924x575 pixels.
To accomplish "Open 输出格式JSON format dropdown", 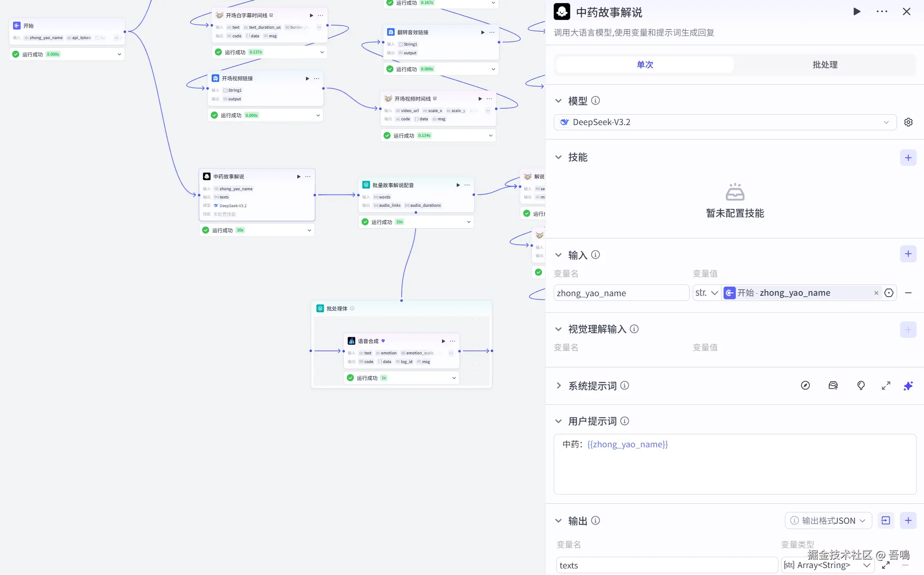I will [x=828, y=520].
